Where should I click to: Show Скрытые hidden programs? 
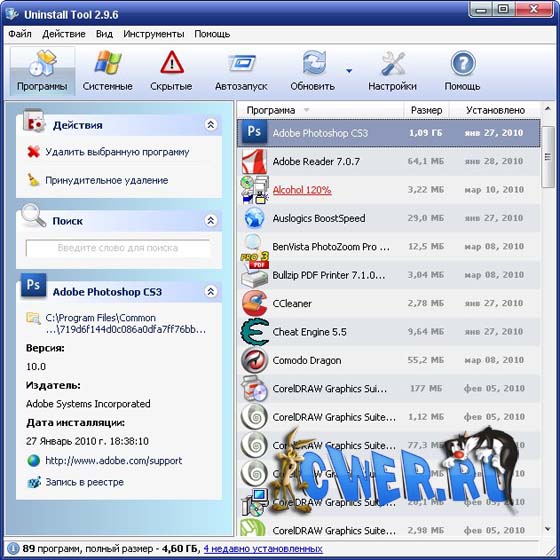coord(171,71)
